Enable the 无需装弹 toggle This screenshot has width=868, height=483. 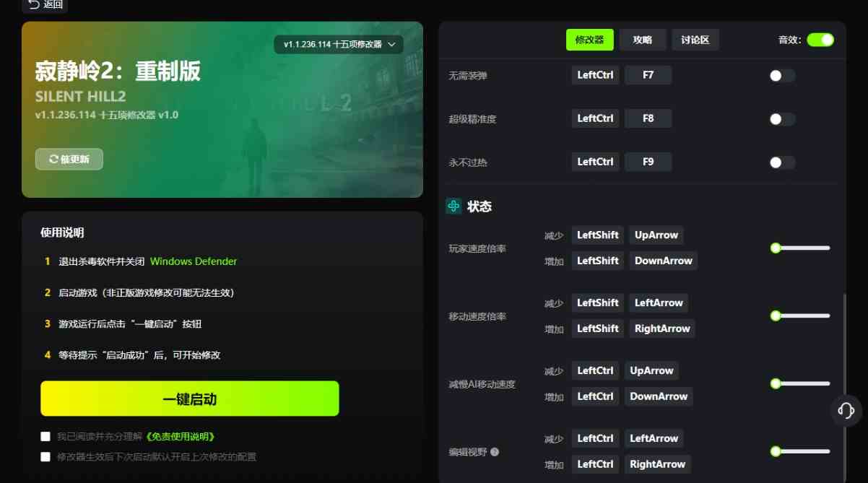click(x=782, y=75)
